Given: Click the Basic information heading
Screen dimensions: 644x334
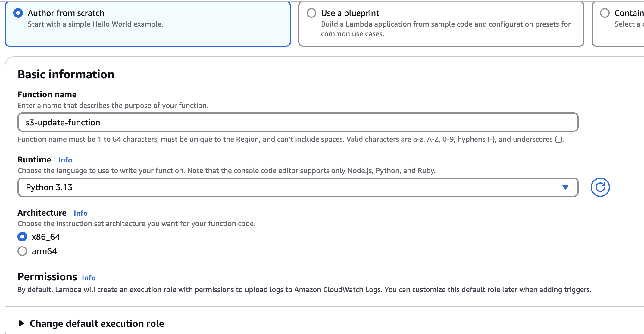Looking at the screenshot, I should (66, 74).
